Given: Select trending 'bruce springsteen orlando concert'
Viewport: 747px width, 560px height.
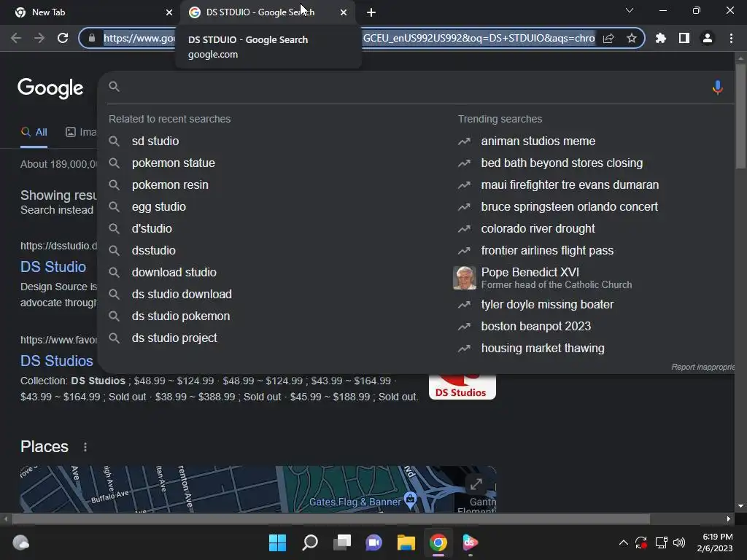Looking at the screenshot, I should 569,206.
